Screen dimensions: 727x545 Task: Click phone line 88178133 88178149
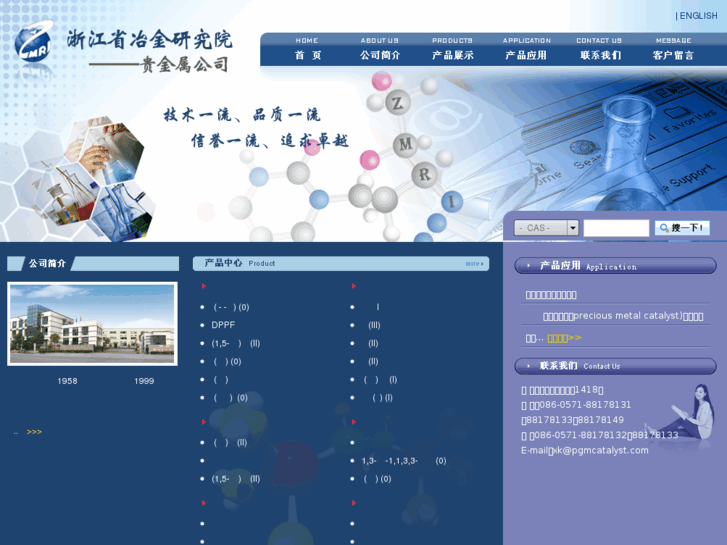click(573, 420)
